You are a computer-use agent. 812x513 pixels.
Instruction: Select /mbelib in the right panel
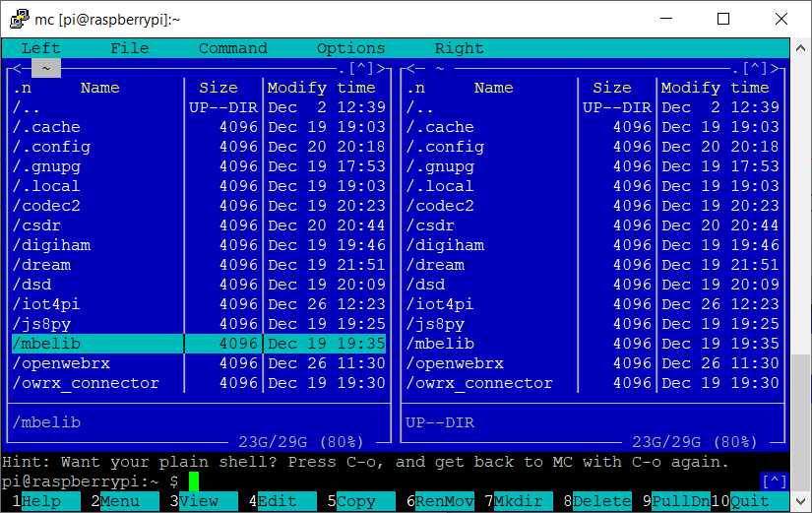click(593, 344)
